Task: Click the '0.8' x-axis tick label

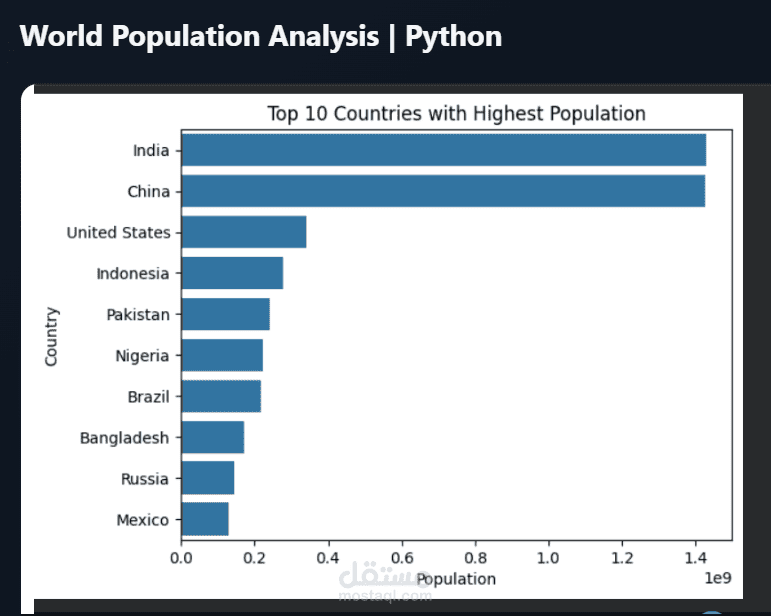Action: point(475,558)
